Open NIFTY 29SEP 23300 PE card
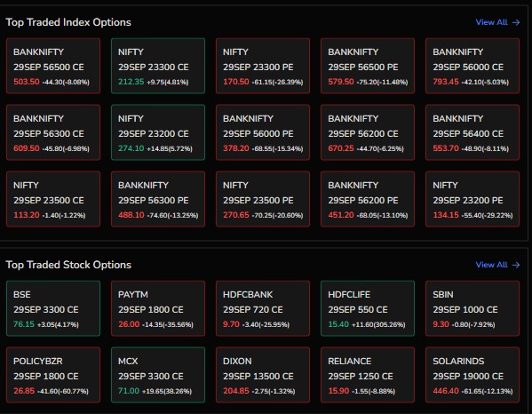532x414 pixels. 263,66
